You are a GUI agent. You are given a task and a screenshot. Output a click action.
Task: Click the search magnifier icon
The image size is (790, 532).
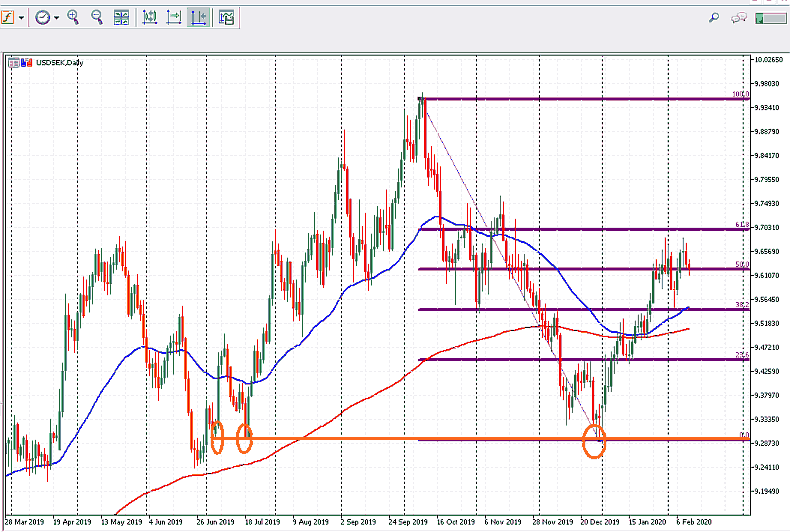pyautogui.click(x=714, y=17)
